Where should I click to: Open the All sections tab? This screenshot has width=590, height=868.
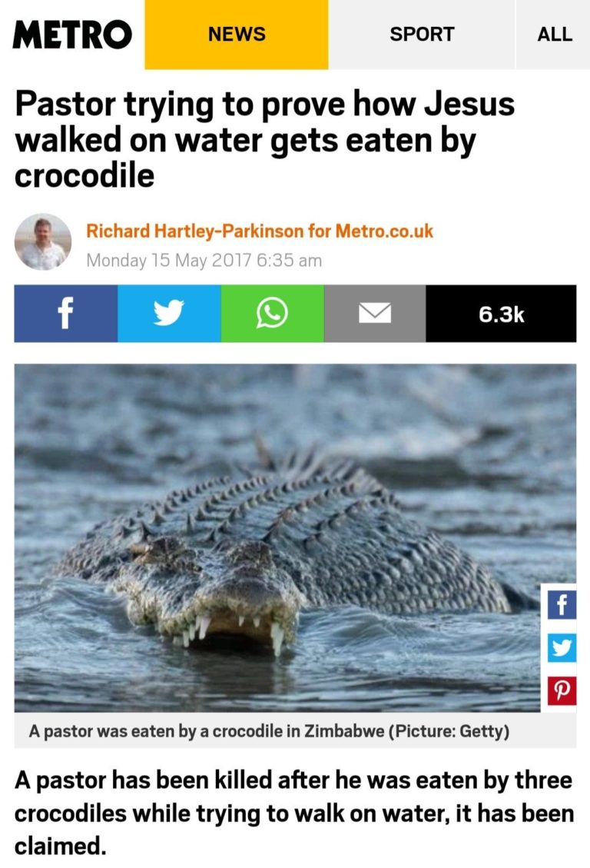coord(553,35)
